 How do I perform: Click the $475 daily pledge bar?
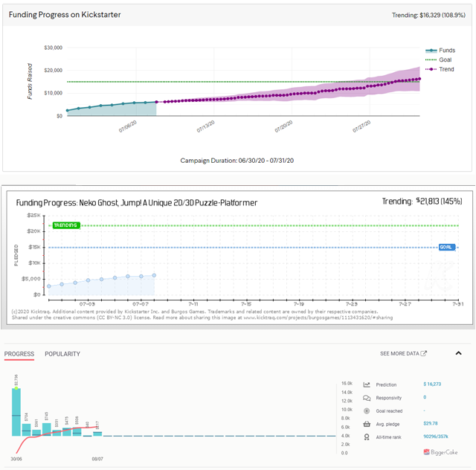tap(67, 432)
